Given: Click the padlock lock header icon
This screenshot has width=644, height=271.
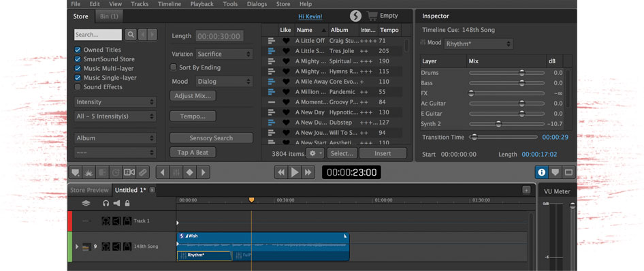Looking at the screenshot, I should click(127, 203).
